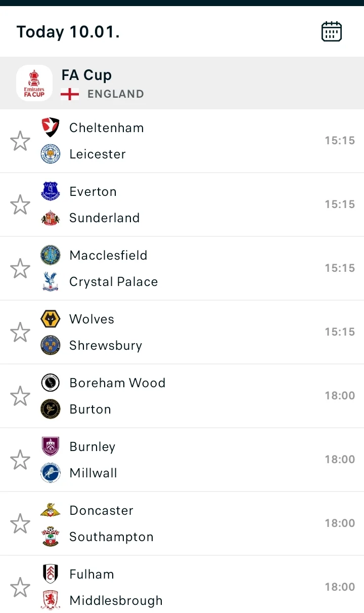Open the calendar date picker
This screenshot has height=613, width=364.
click(332, 31)
